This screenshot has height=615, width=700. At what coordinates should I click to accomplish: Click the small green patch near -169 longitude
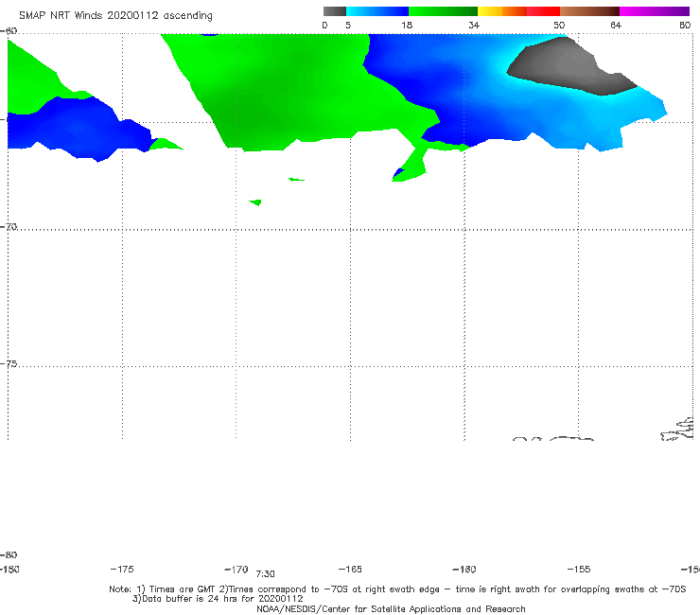255,202
